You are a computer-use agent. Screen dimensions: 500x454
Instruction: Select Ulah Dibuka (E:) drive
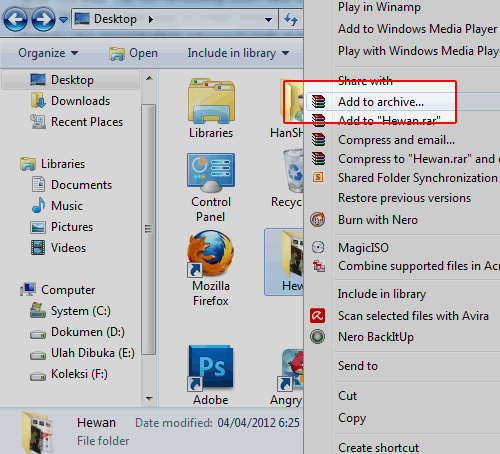(x=82, y=353)
